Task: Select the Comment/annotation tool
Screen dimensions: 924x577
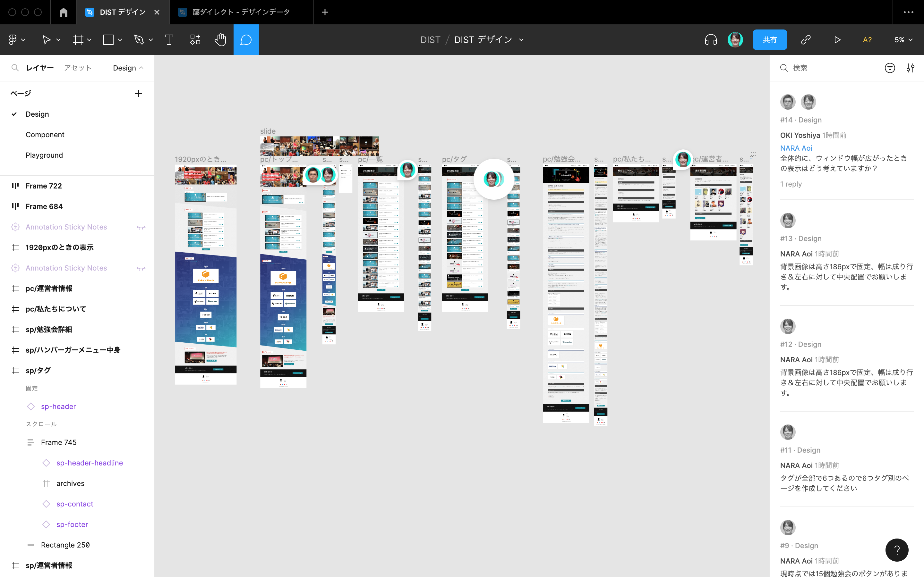Action: (246, 40)
